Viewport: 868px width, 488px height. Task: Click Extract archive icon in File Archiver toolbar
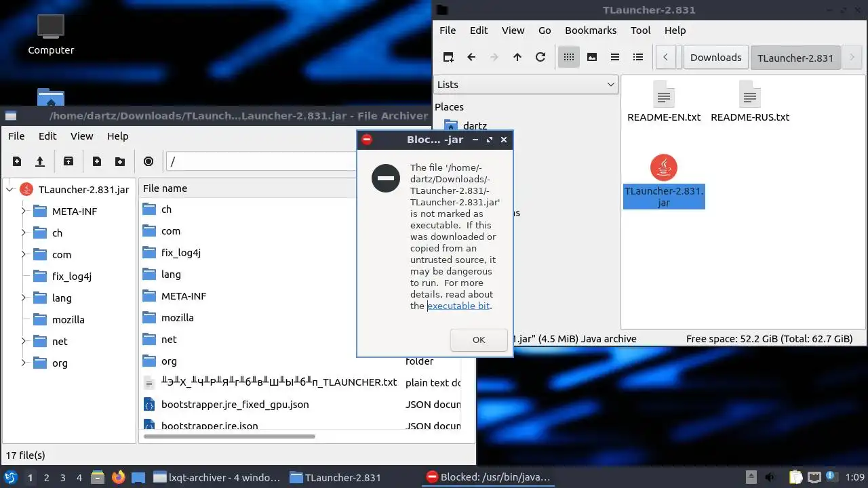click(x=68, y=161)
